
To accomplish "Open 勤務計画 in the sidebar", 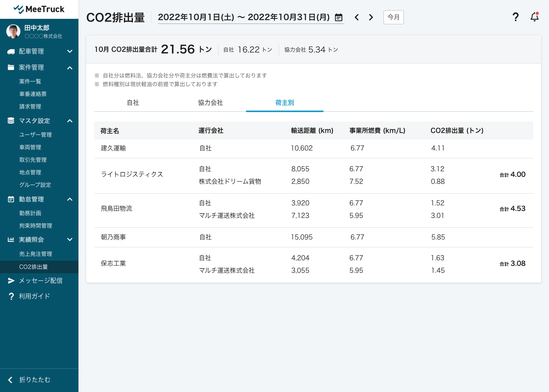I will coord(30,213).
